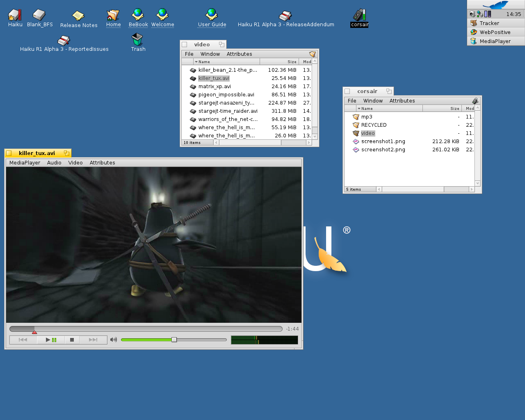Screen dimensions: 525x420
Task: Click zoom button on corsair window tab
Action: [x=389, y=91]
